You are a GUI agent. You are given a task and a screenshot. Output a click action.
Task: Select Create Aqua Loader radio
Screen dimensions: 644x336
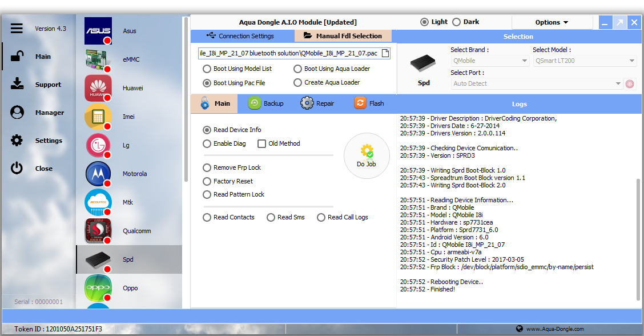click(x=298, y=83)
